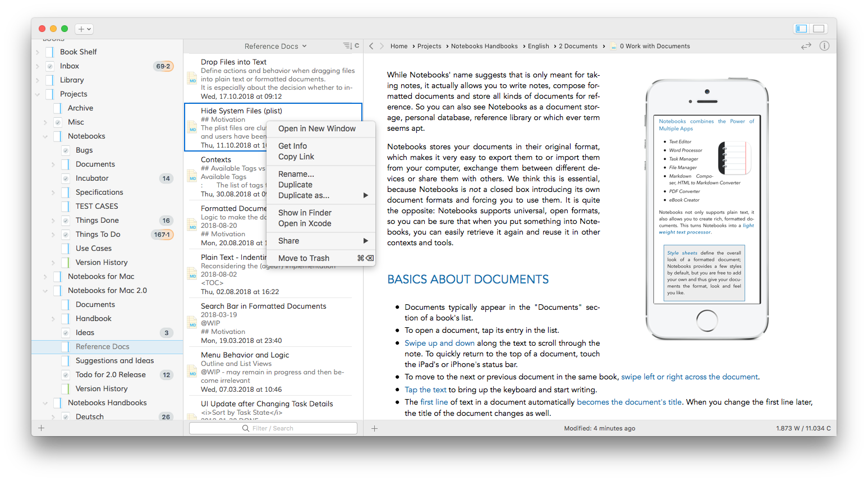Click the Library book icon
The image size is (868, 481).
(50, 80)
